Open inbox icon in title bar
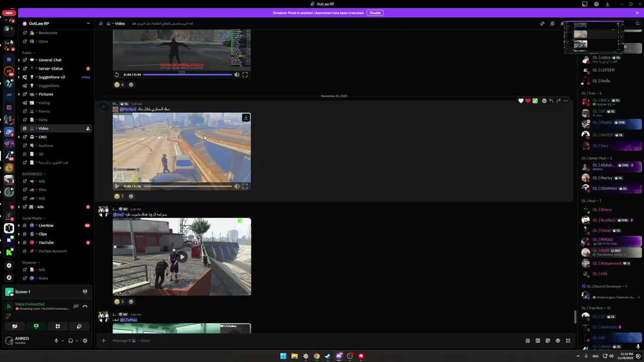 [x=585, y=4]
